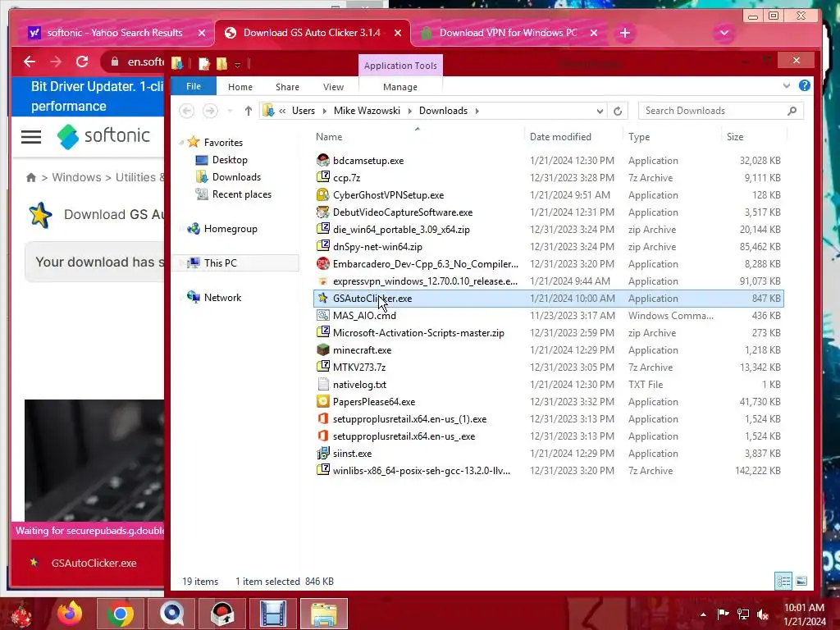Select expressvpn_windows installer icon
The image size is (840, 630).
coord(322,281)
